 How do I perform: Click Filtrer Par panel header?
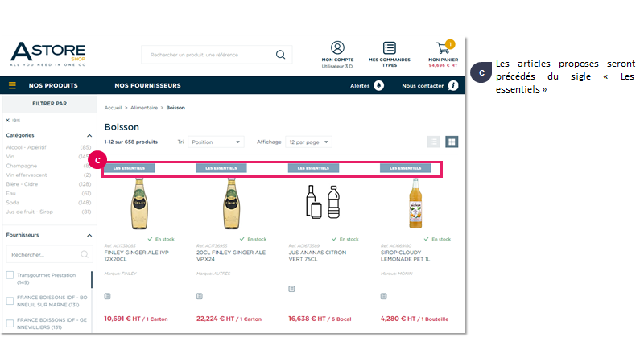point(50,104)
